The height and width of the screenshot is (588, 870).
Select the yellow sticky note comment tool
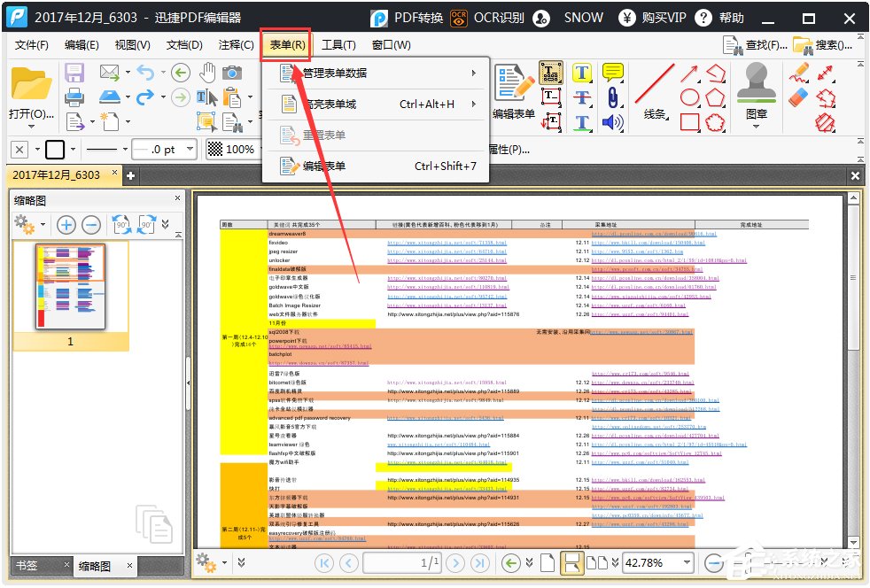click(612, 73)
